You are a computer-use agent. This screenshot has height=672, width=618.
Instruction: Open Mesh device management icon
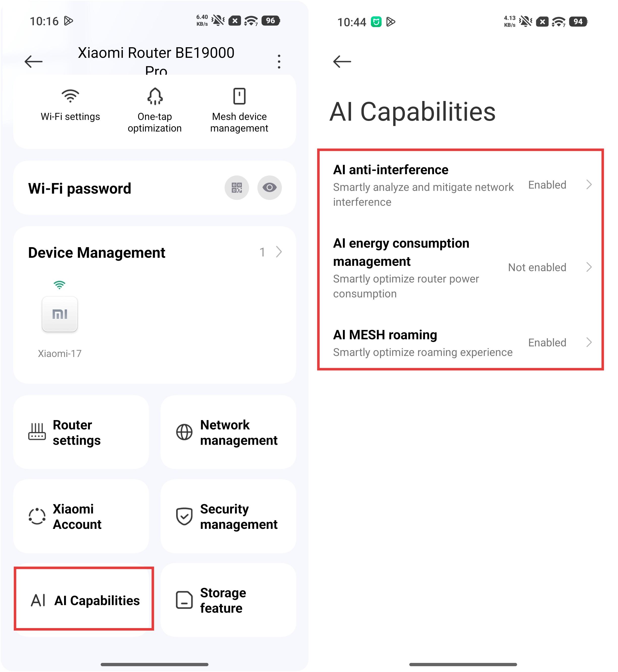pyautogui.click(x=239, y=96)
